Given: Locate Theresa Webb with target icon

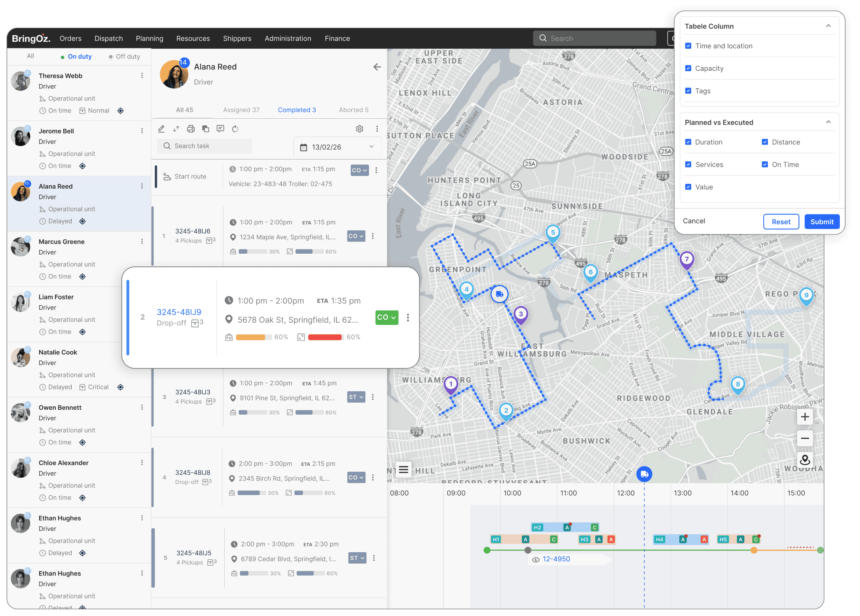Looking at the screenshot, I should [120, 111].
